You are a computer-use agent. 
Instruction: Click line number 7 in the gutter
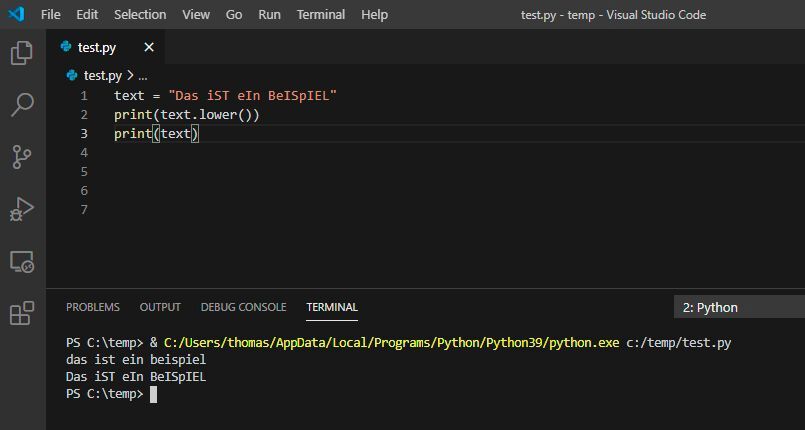(84, 209)
